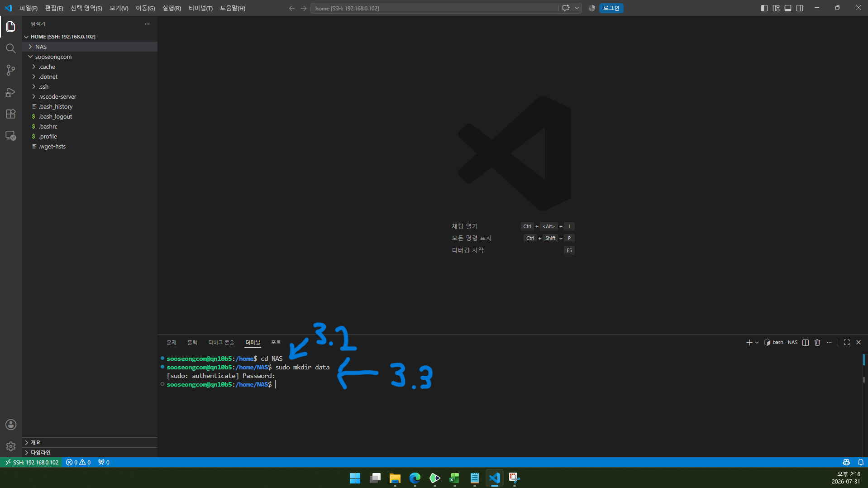Open the 파일(F) menu
The image size is (868, 488).
[28, 8]
